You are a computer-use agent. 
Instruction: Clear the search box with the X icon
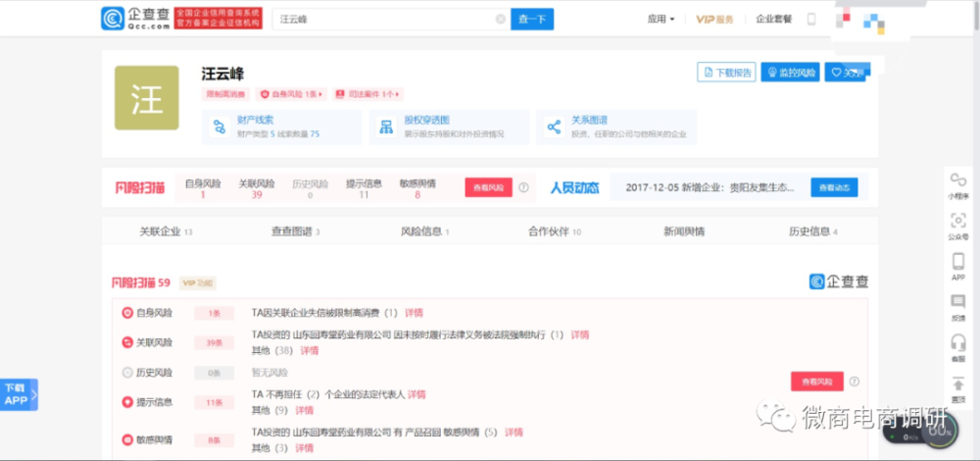[501, 19]
